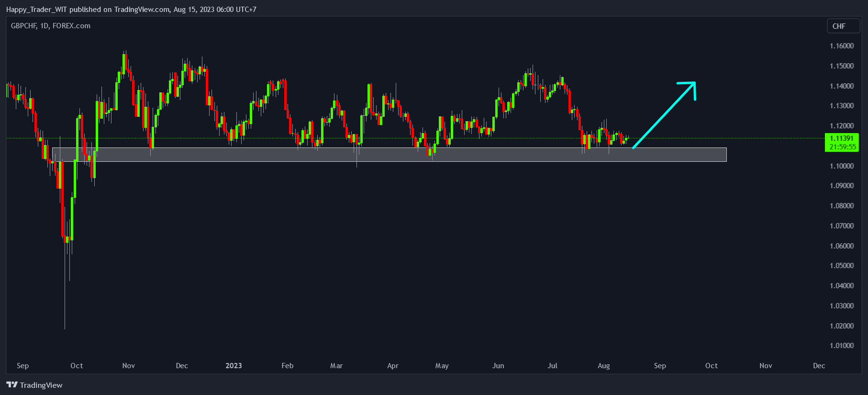Viewport: 868px width, 395px height.
Task: Click the May label on time axis
Action: pyautogui.click(x=442, y=366)
